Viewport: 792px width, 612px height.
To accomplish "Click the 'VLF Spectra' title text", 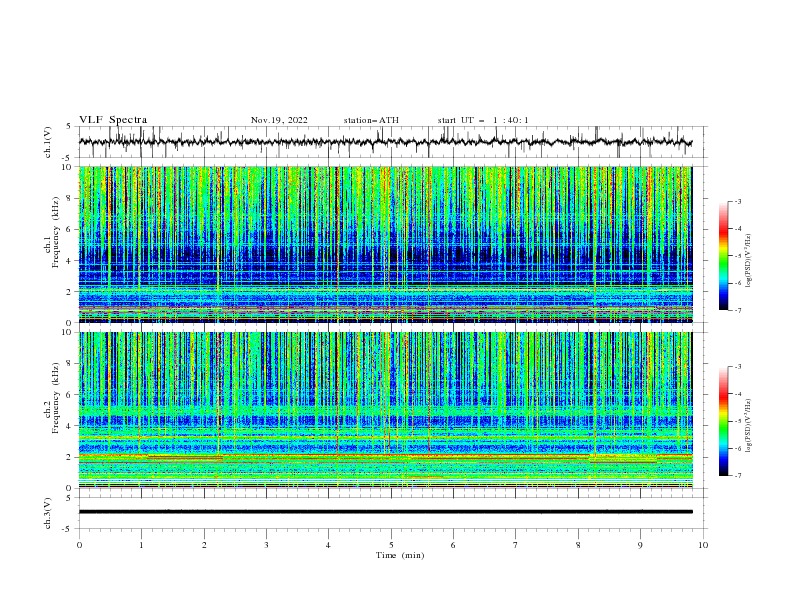I will click(x=113, y=120).
